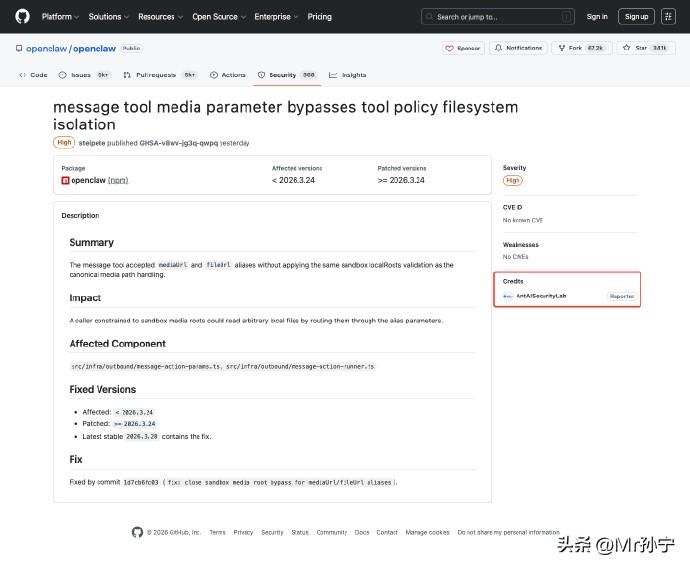Image resolution: width=690 pixels, height=569 pixels.
Task: Click the mediaUrl code text
Action: pyautogui.click(x=173, y=265)
